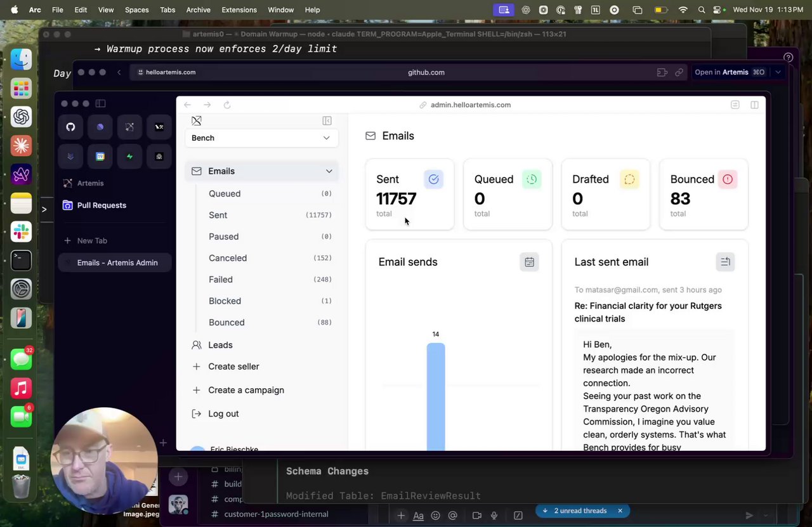Toggle split view icon in admin window toolbar
Viewport: 812px width, 527px height.
pyautogui.click(x=754, y=105)
